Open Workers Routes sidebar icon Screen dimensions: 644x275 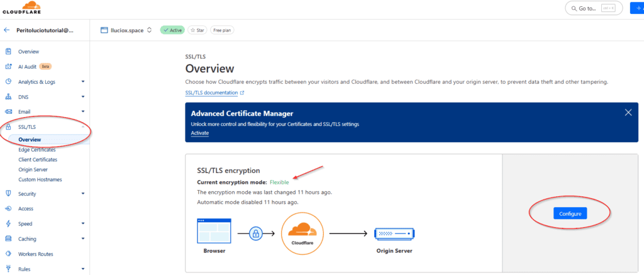pyautogui.click(x=8, y=254)
